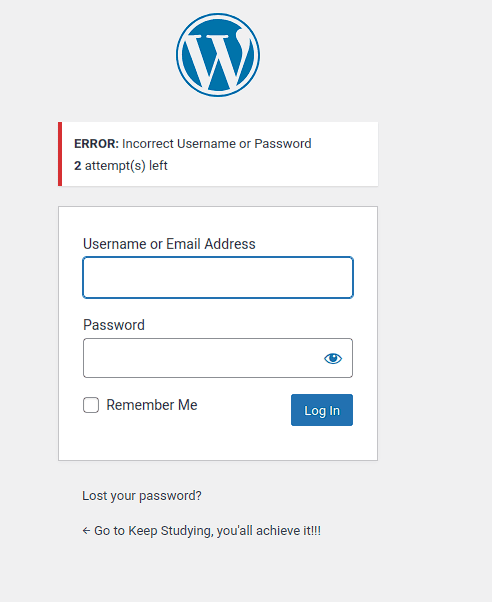Click the bold ERROR: text
This screenshot has height=602, width=492.
click(96, 144)
